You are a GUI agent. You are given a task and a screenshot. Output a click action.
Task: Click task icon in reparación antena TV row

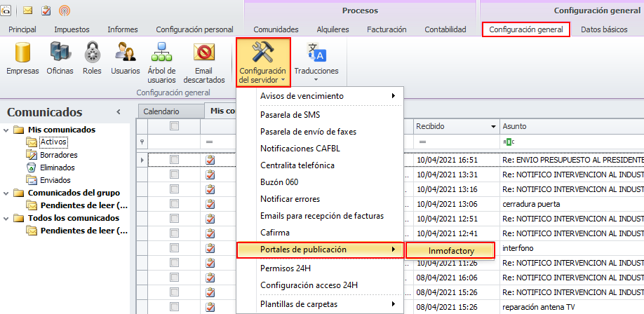point(210,307)
